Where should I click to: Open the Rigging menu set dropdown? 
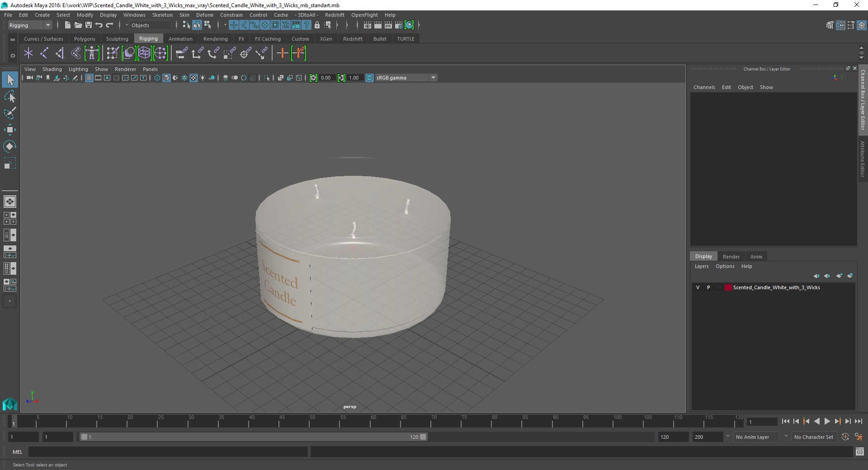click(x=30, y=25)
